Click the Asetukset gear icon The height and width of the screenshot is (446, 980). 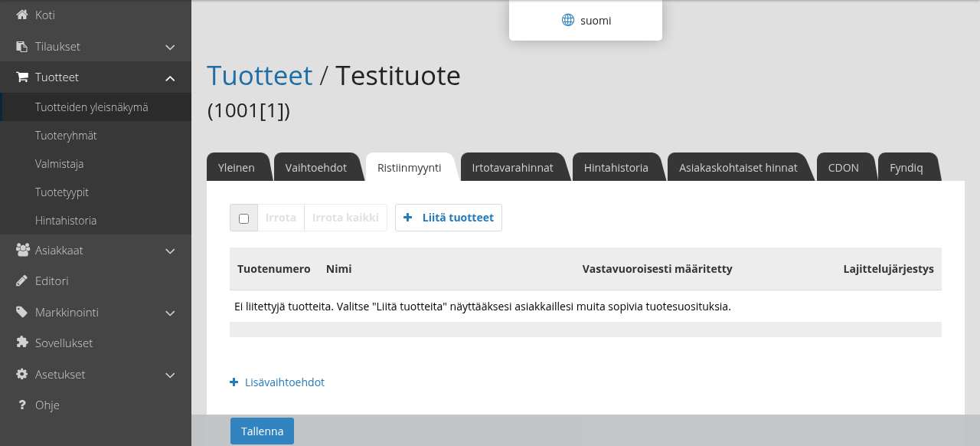click(x=21, y=374)
